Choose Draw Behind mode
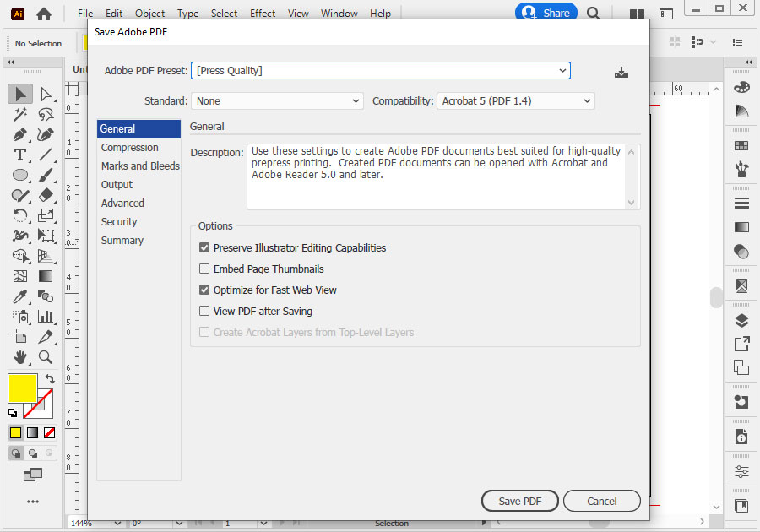Image resolution: width=760 pixels, height=532 pixels. [x=32, y=453]
